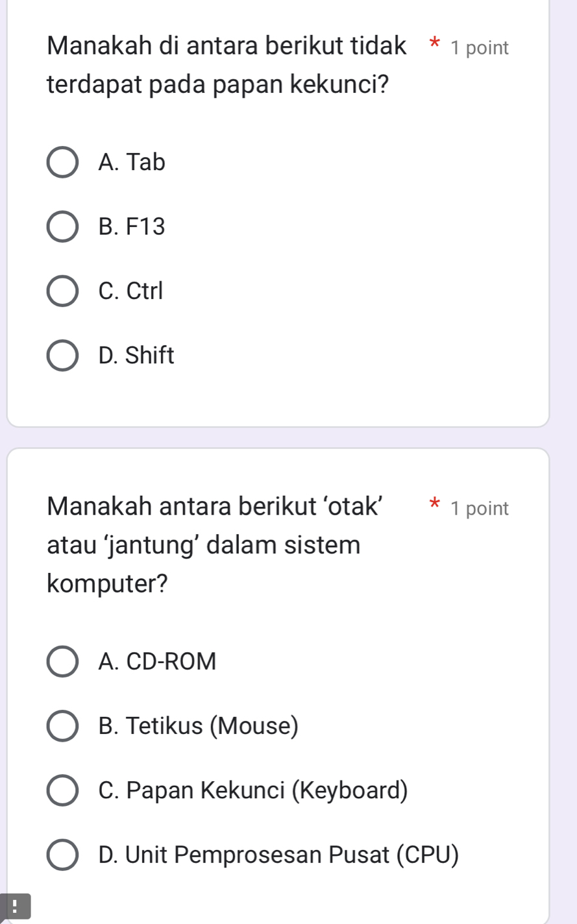Click the report problem exclamation icon
The width and height of the screenshot is (577, 924).
[15, 906]
